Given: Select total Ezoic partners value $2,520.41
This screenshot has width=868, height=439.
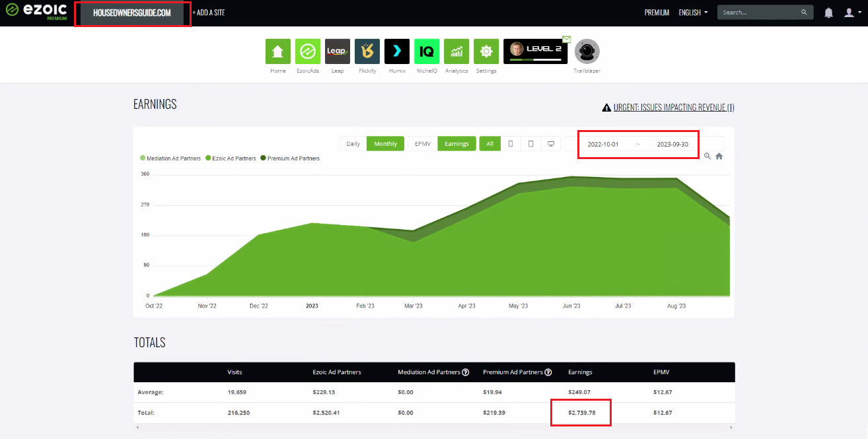Looking at the screenshot, I should [326, 413].
